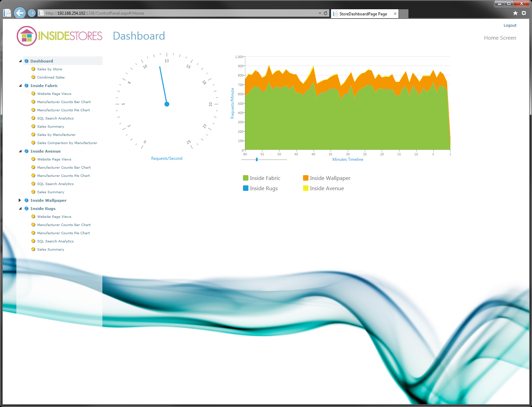Viewport: 532px width, 407px height.
Task: Collapse the Dashboard tree node arrow
Action: pos(20,61)
